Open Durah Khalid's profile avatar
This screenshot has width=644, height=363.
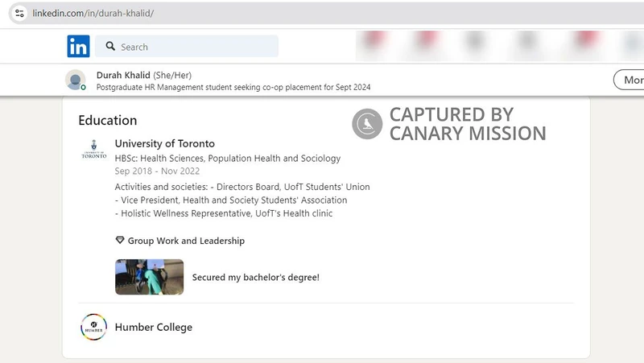76,80
